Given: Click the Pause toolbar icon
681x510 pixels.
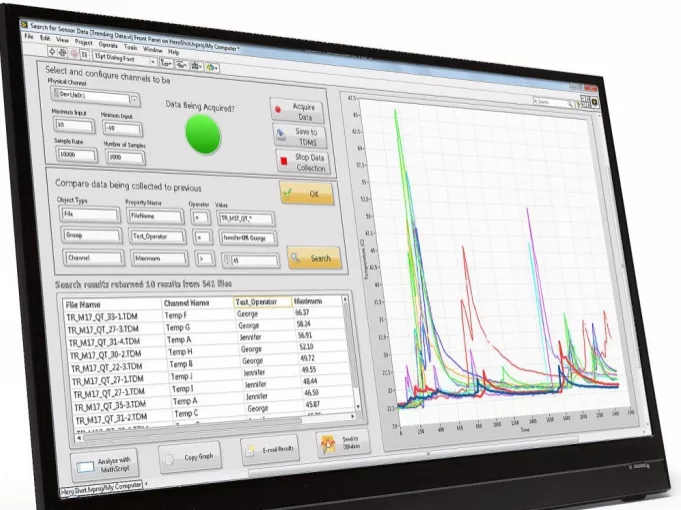Looking at the screenshot, I should tap(85, 56).
